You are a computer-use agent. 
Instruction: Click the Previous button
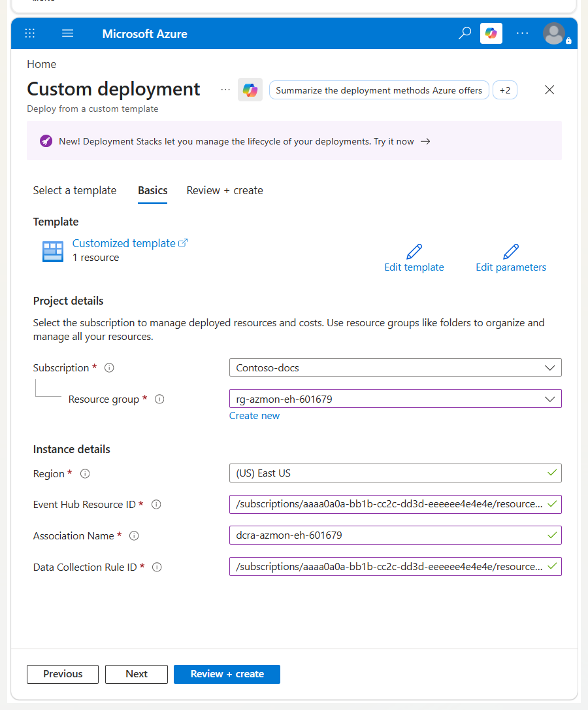coord(63,674)
